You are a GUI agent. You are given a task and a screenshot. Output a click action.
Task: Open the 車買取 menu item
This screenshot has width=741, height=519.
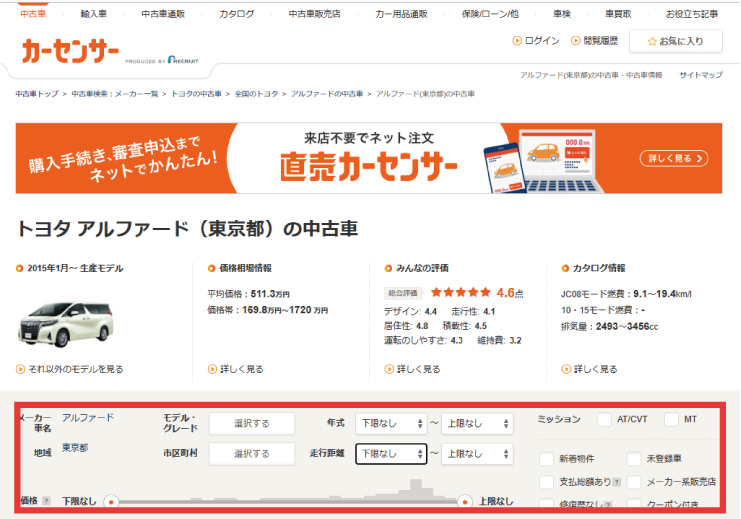(x=618, y=14)
